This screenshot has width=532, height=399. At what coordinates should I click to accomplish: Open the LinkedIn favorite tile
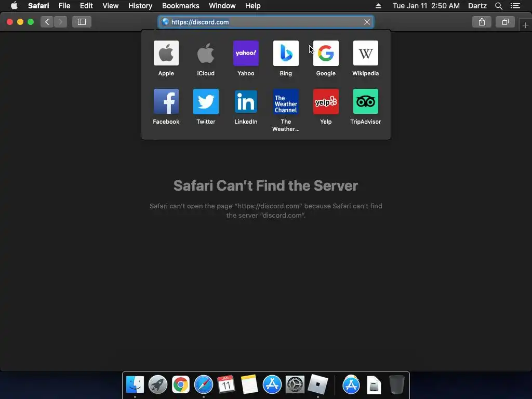[246, 101]
